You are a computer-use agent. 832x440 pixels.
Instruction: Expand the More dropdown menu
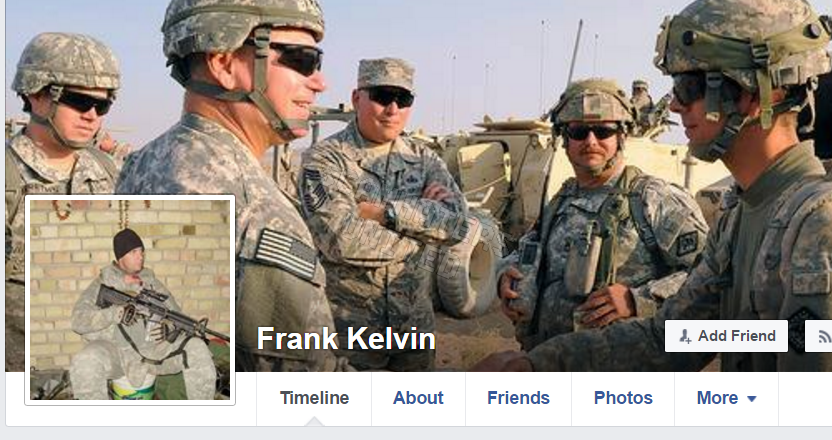click(726, 398)
